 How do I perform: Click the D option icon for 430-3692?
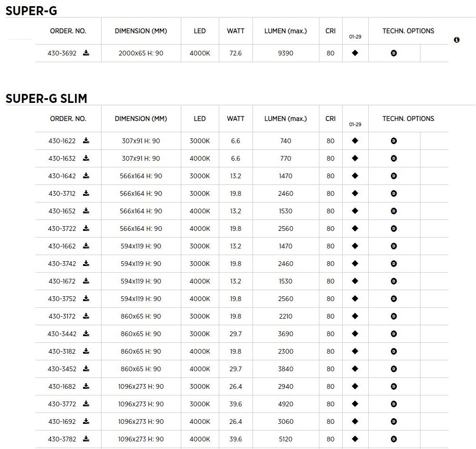tap(393, 53)
